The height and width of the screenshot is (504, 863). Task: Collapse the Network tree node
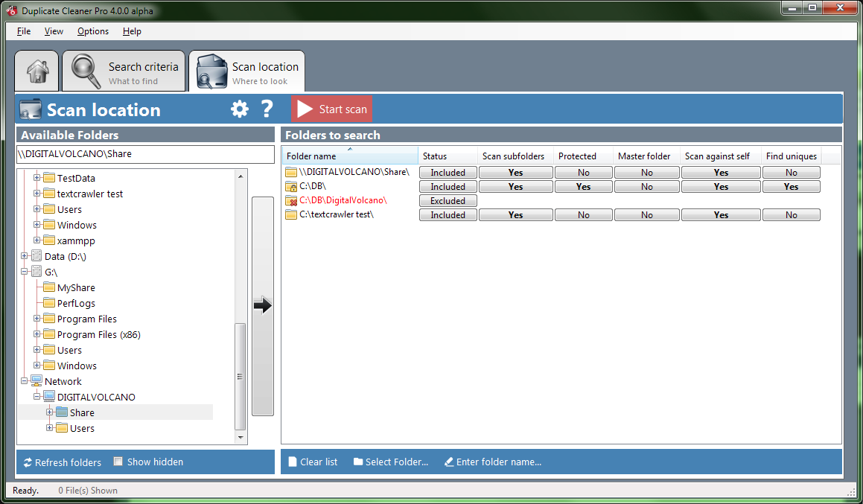coord(25,381)
